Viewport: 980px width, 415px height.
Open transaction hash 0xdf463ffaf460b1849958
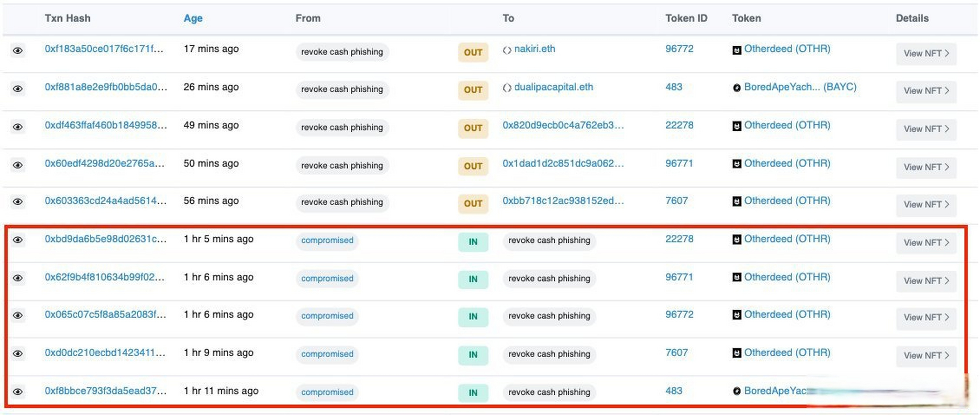tap(106, 125)
